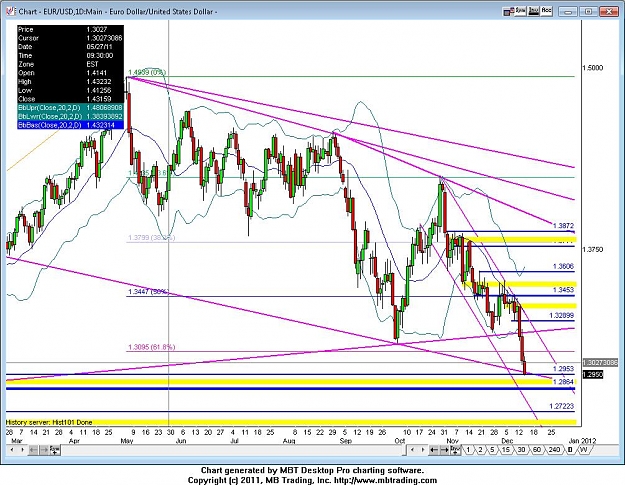625x485 pixels.
Task: Click the 1.3447 (50%) Fibonacci label
Action: (148, 292)
